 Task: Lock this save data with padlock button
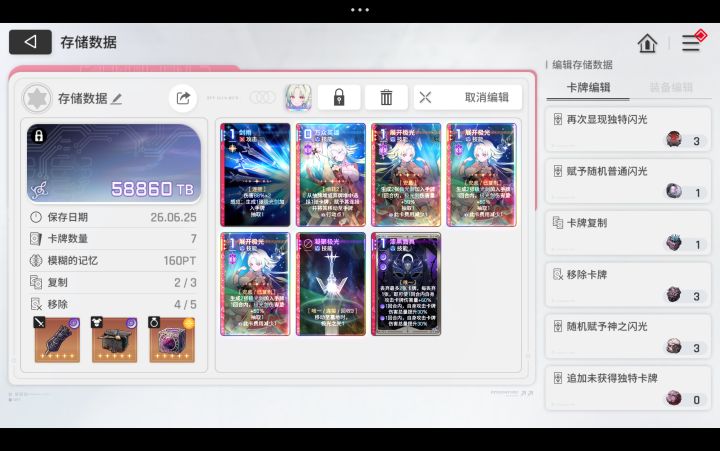click(x=339, y=97)
